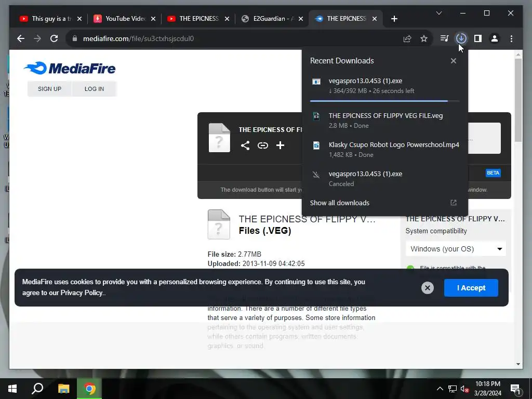Viewport: 532px width, 399px height.
Task: Open Windows taskbar search
Action: coord(37,389)
